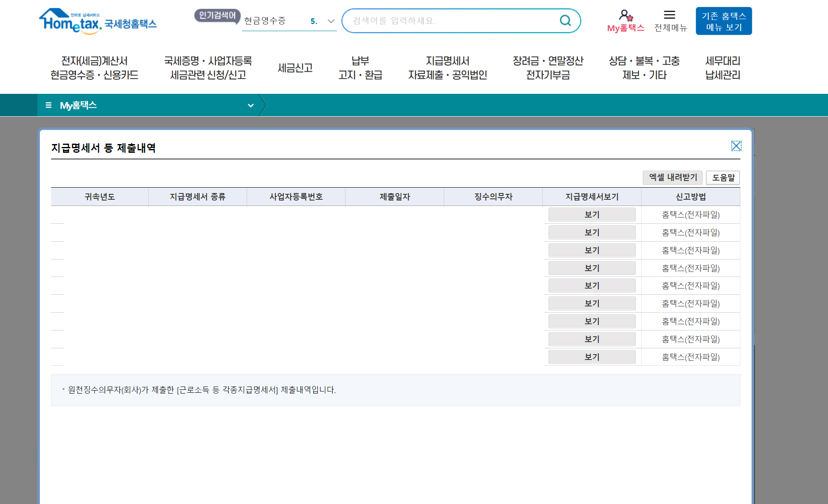Click 기존 홈택스 메뉴 보기 button
The height and width of the screenshot is (504, 828).
(724, 21)
